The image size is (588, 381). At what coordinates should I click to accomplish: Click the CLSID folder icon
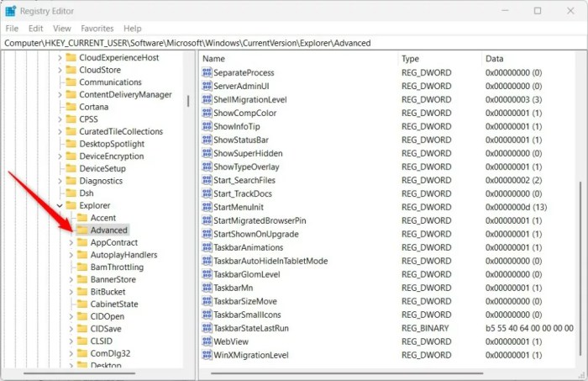[x=82, y=341]
